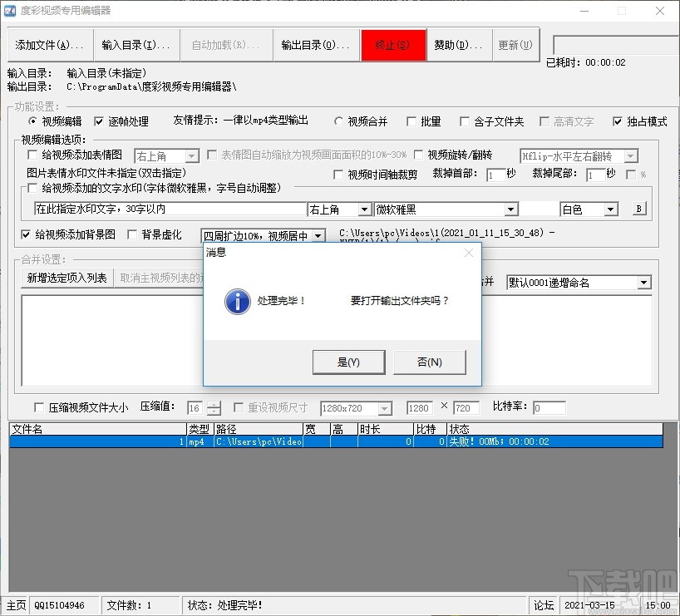Click 是(Y) to open output folder
The image size is (680, 616).
tap(348, 362)
